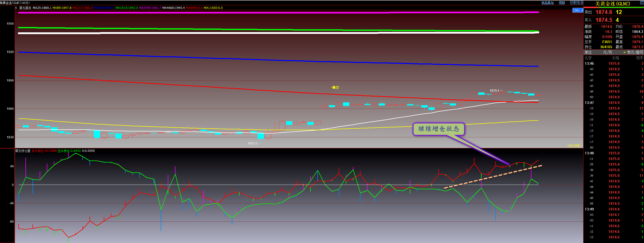The height and width of the screenshot is (243, 644).
Task: Select the 元/克 unit option
Action: click(x=607, y=52)
